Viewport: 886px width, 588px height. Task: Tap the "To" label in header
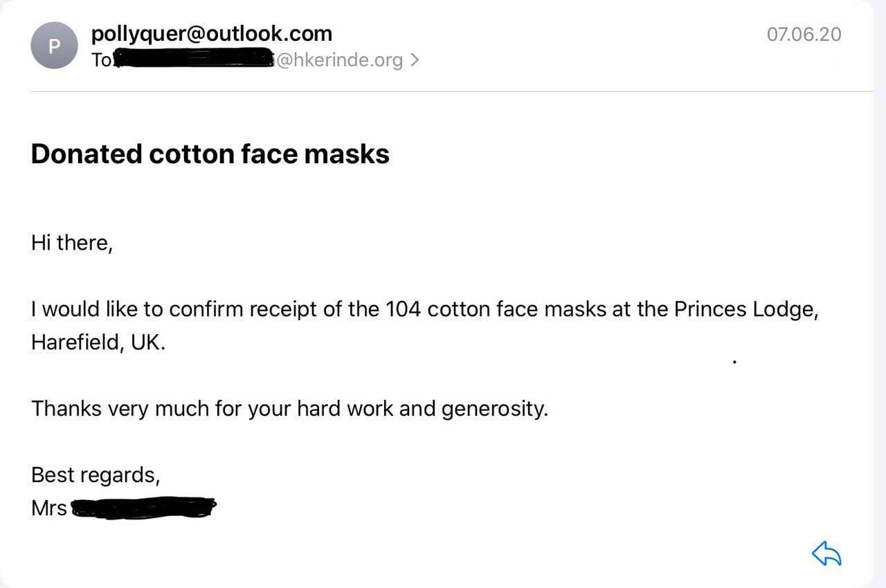click(100, 60)
